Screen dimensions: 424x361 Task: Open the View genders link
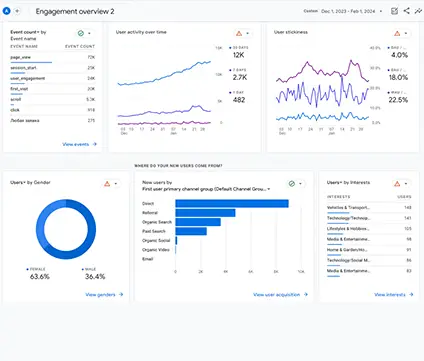coord(104,295)
